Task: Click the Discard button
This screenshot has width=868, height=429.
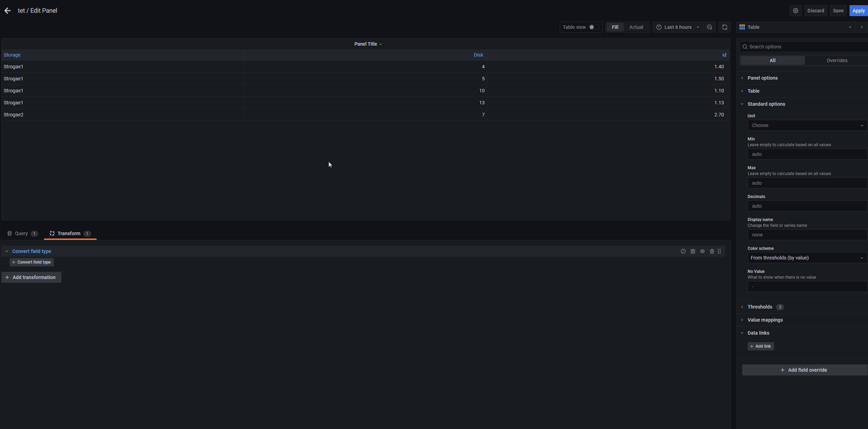Action: click(x=816, y=11)
